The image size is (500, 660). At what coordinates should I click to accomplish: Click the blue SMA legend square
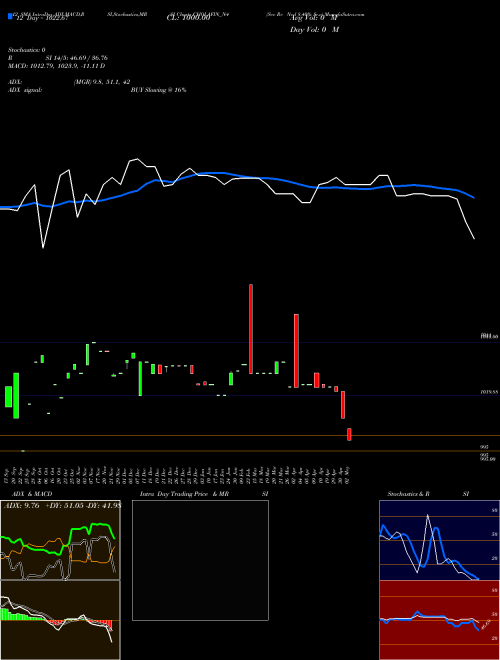click(11, 16)
